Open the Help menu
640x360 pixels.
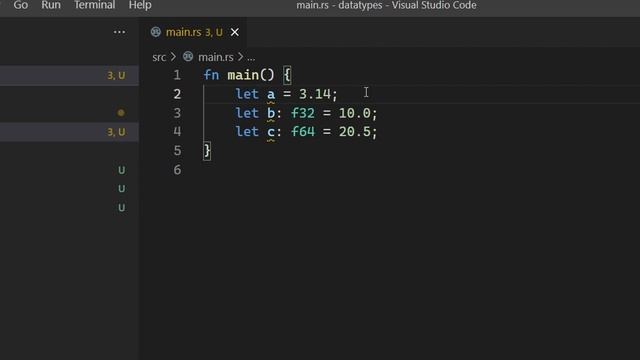pos(140,5)
